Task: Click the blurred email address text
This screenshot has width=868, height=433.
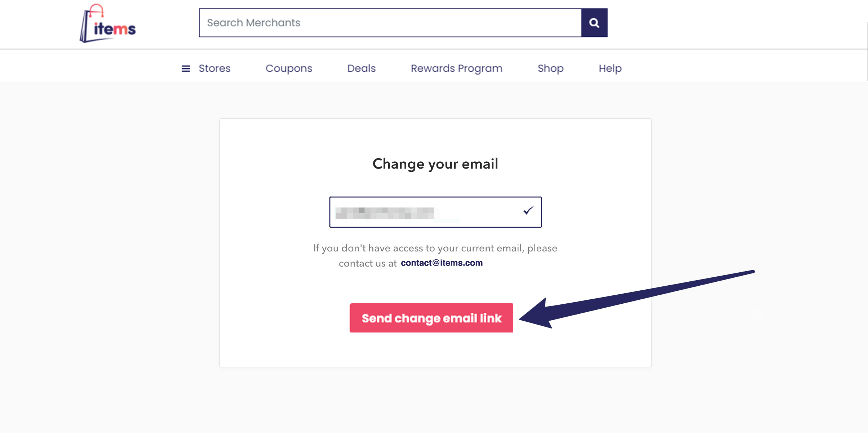Action: pos(385,213)
